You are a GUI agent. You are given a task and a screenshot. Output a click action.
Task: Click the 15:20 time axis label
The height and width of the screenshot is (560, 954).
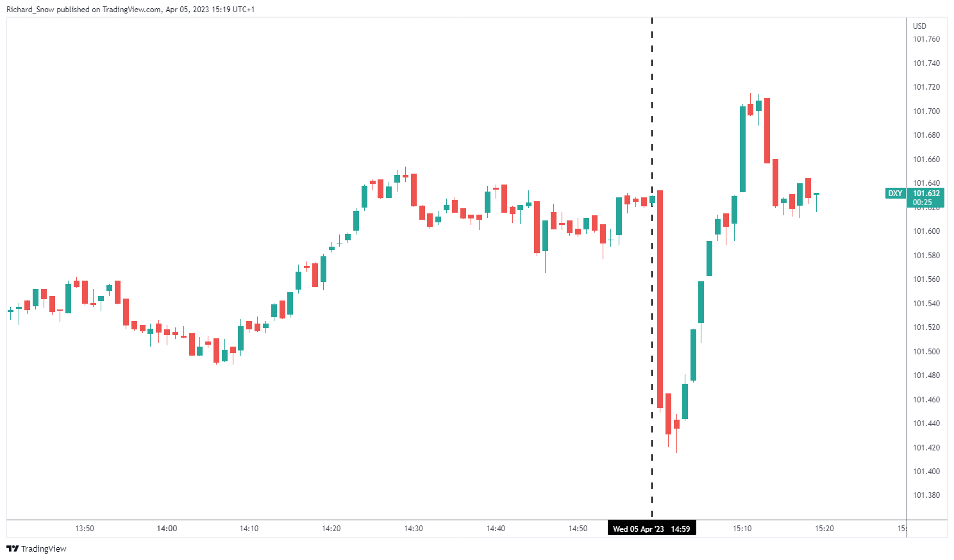(x=824, y=529)
